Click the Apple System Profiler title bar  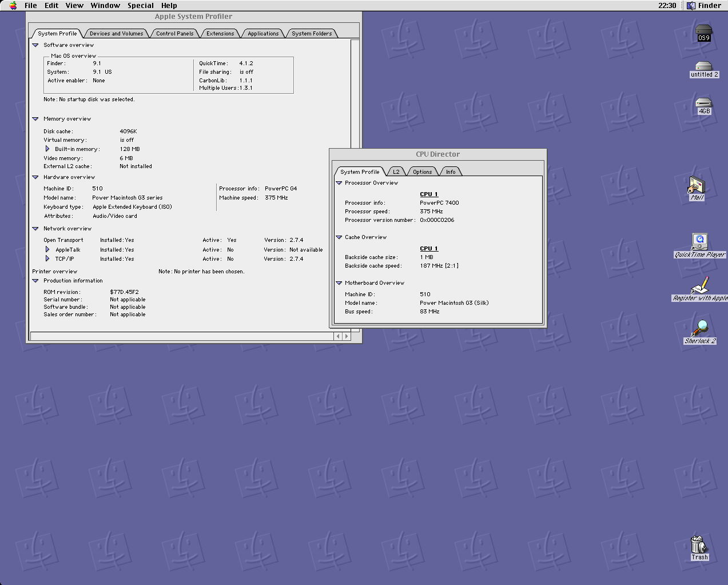[x=194, y=17]
